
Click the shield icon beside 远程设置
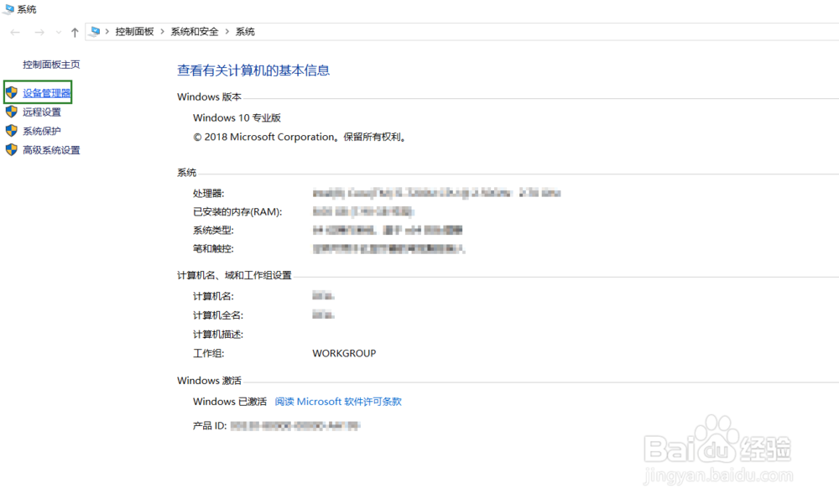tap(12, 112)
